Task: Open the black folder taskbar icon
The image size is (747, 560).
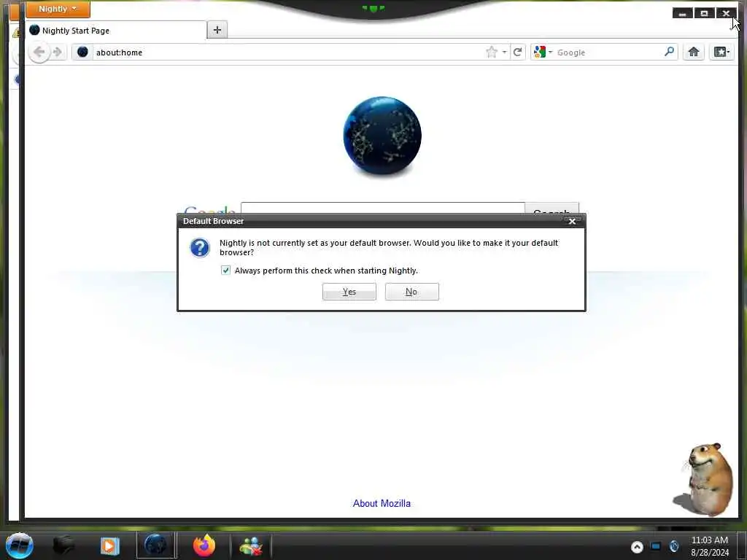Action: pos(63,545)
